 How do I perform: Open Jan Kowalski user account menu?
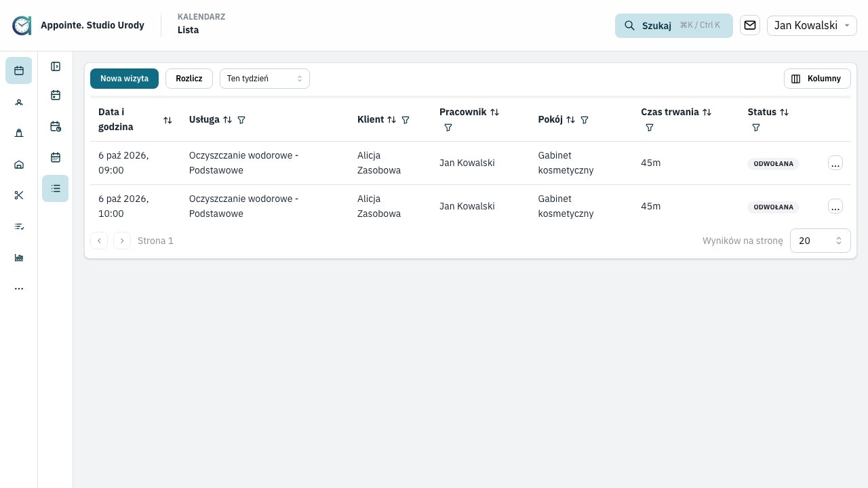[812, 26]
